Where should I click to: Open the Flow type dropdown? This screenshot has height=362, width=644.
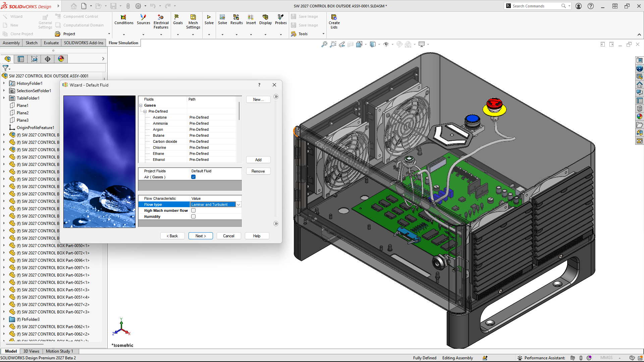[x=238, y=204]
